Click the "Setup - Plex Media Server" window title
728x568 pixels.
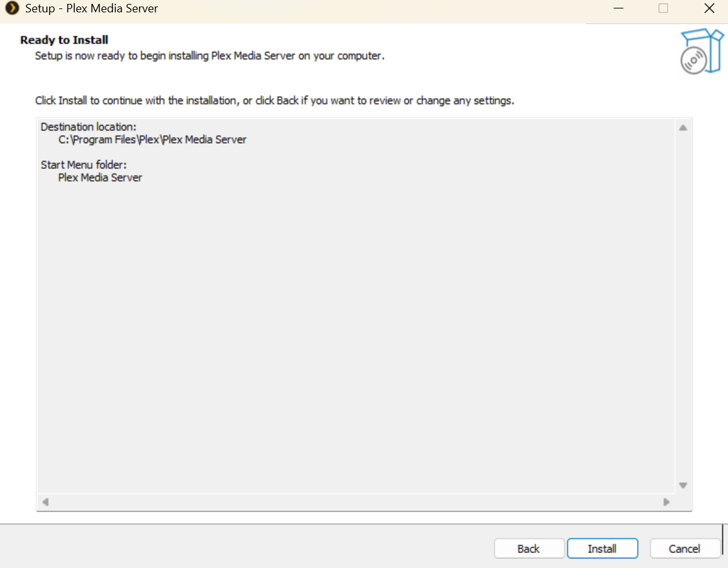pyautogui.click(x=92, y=9)
